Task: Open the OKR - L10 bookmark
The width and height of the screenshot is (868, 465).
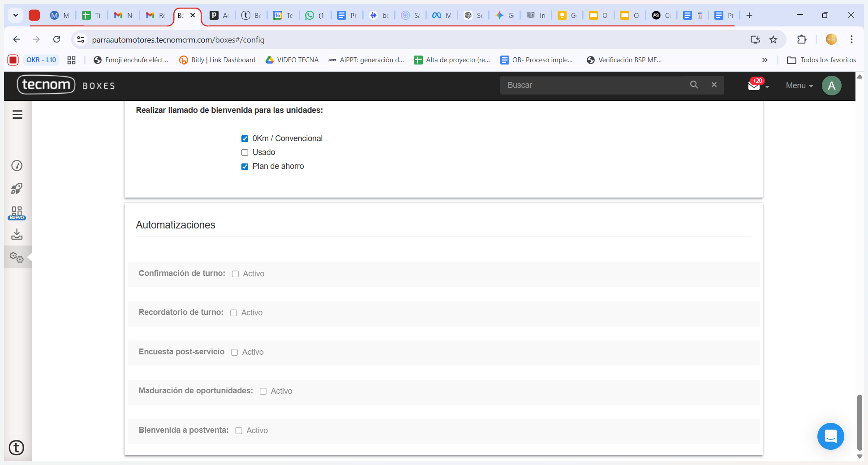Action: 41,60
